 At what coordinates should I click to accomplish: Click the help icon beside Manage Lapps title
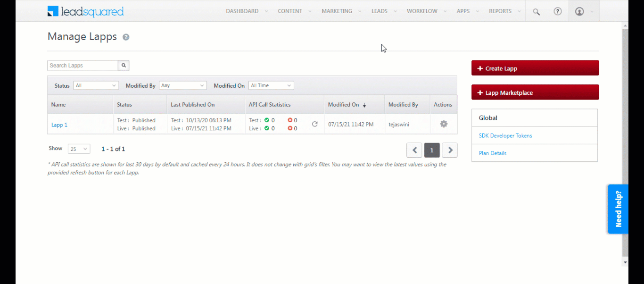tap(125, 37)
